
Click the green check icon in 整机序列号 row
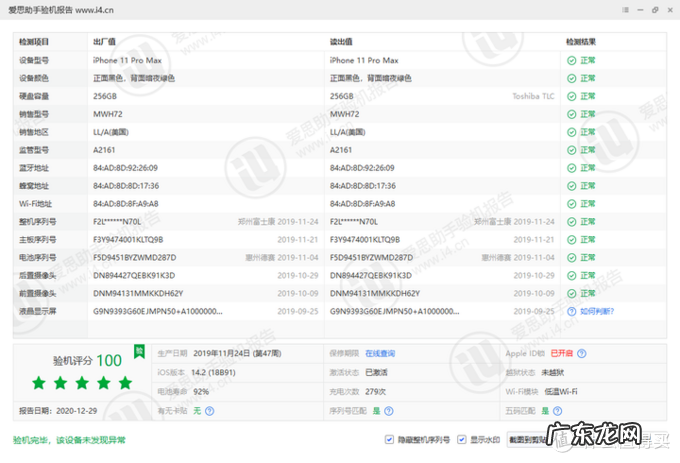click(572, 222)
